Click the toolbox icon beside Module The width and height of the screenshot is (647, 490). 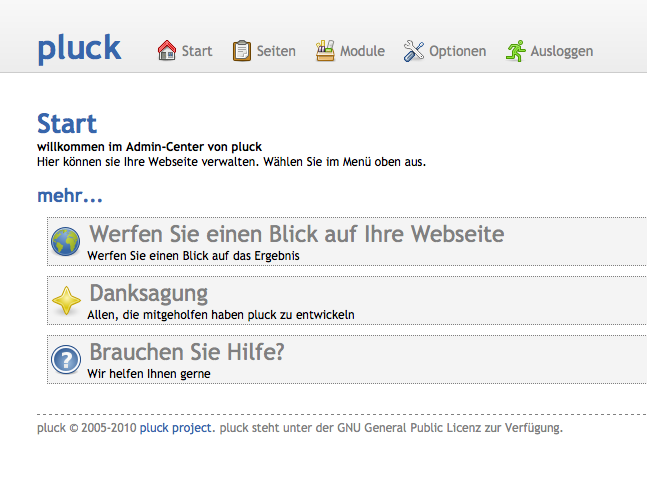point(325,51)
